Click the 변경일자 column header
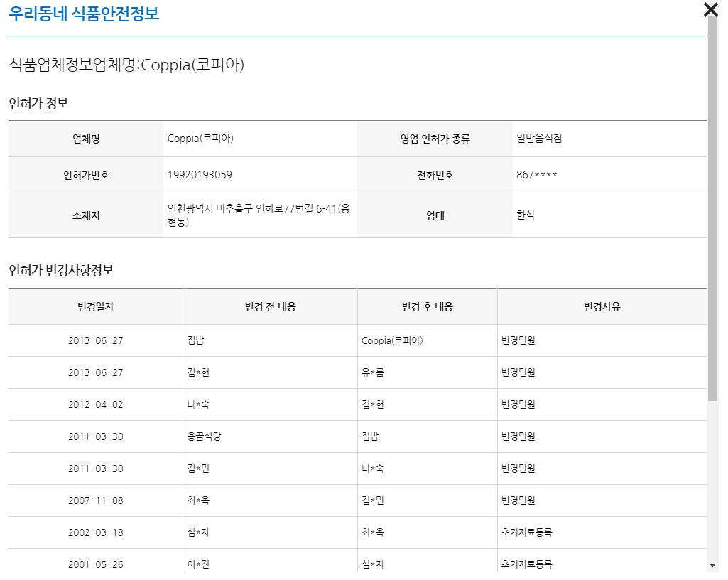 click(96, 306)
